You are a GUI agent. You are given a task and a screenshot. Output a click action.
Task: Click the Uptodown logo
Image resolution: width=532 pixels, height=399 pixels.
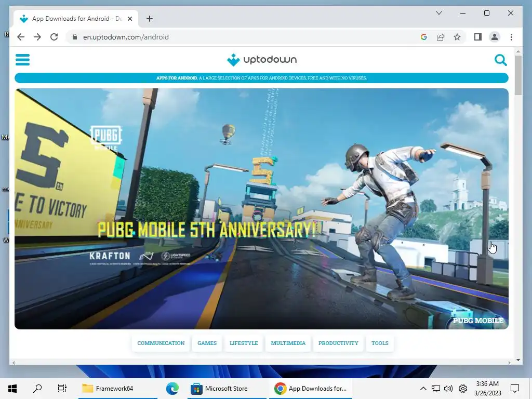click(262, 60)
